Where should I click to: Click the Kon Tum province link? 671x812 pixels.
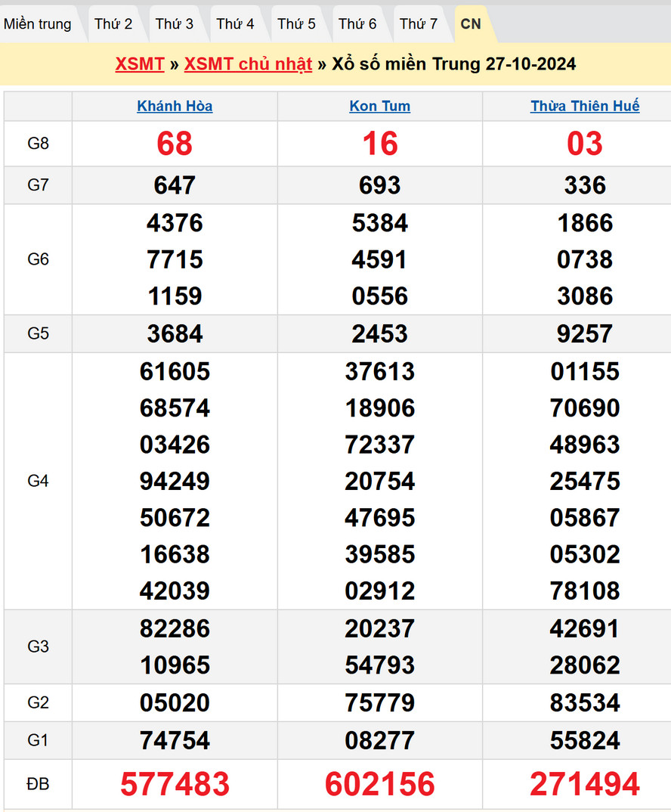[x=380, y=107]
